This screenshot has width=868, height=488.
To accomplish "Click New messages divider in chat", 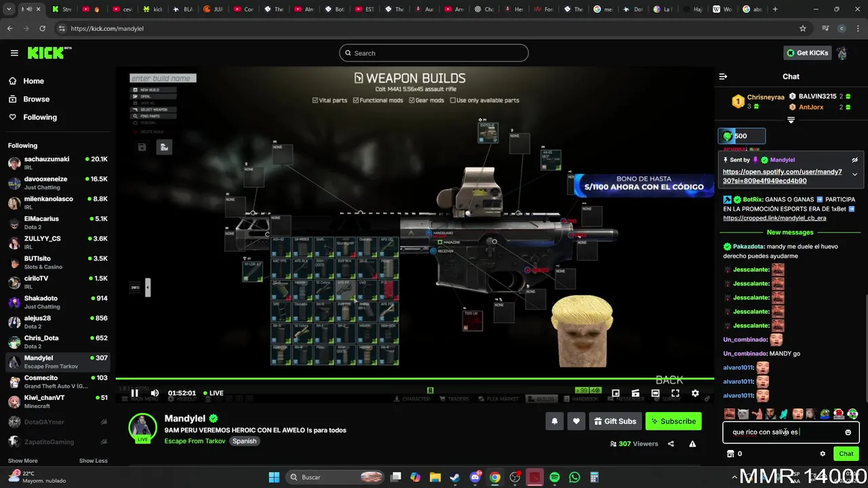I will [790, 232].
